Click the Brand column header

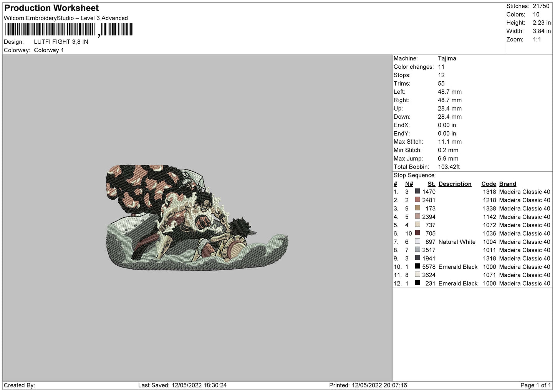pyautogui.click(x=507, y=184)
